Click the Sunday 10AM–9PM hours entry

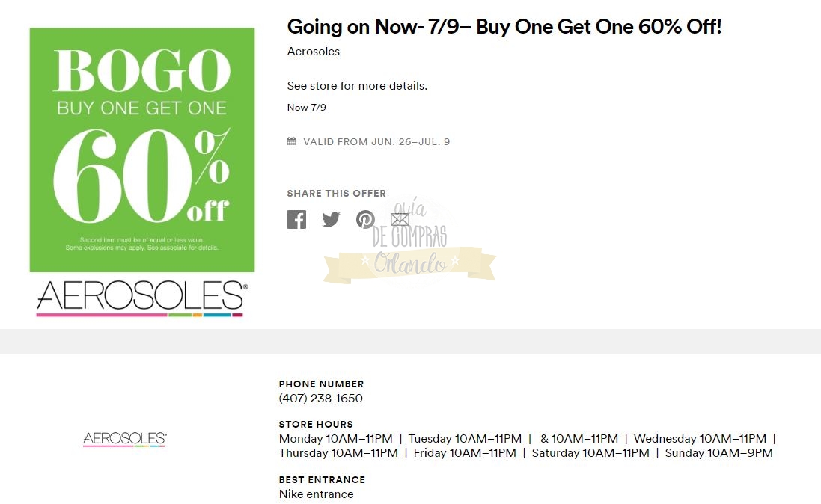[718, 453]
